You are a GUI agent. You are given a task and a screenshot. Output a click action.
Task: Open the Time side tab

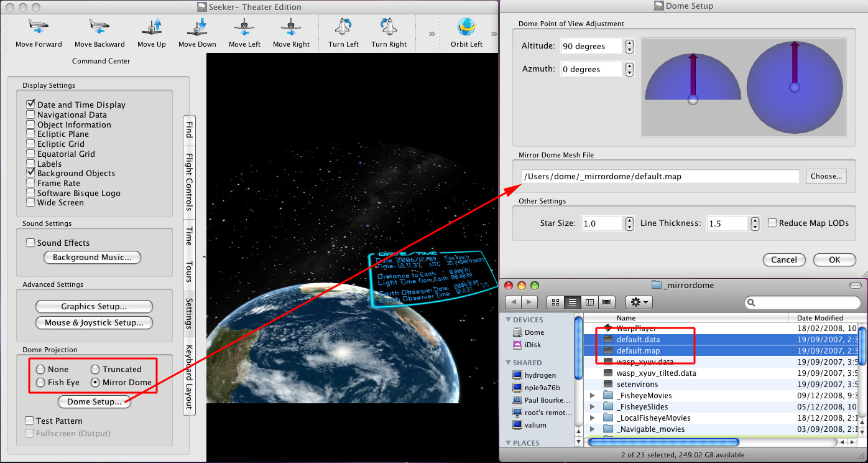coord(188,236)
